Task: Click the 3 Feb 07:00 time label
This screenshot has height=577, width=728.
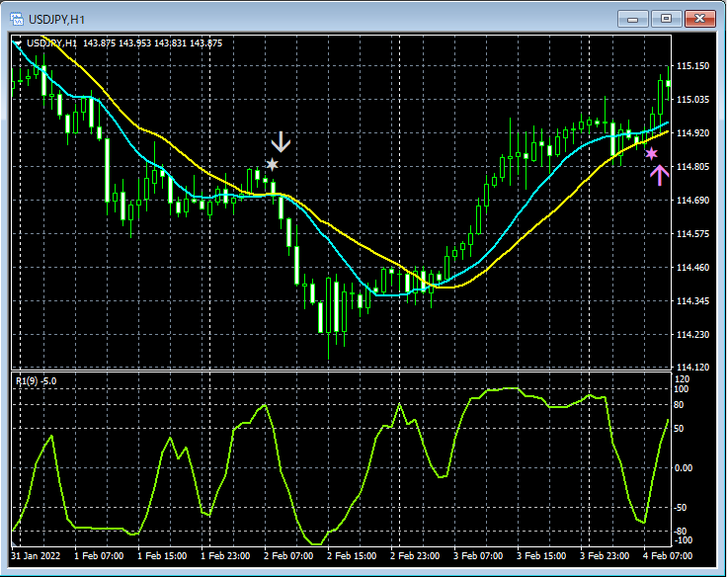Action: [x=478, y=556]
